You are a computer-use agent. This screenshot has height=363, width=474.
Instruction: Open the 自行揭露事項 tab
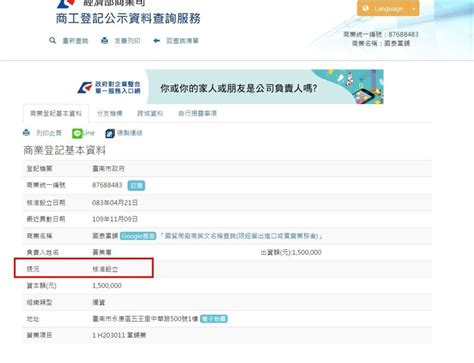197,113
